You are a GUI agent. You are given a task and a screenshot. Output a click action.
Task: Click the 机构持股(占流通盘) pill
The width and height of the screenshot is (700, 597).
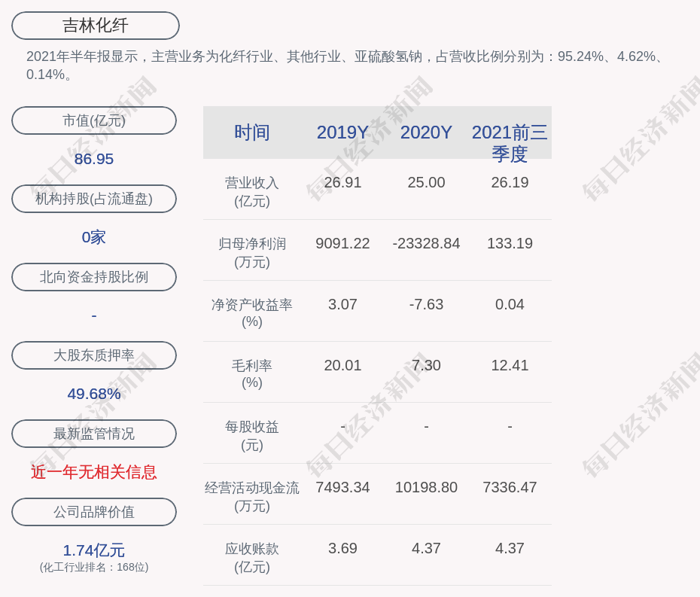pos(94,199)
